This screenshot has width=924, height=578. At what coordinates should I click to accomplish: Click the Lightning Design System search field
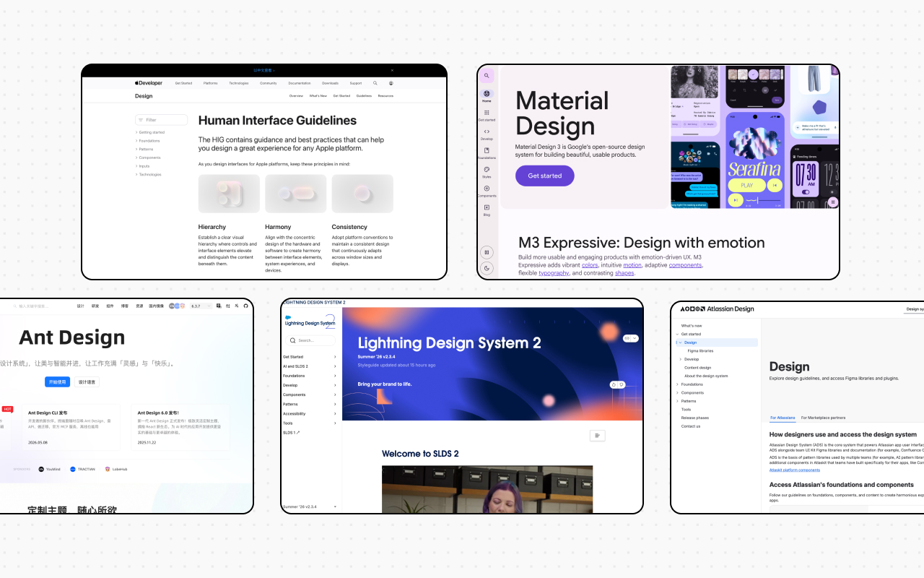coord(310,340)
